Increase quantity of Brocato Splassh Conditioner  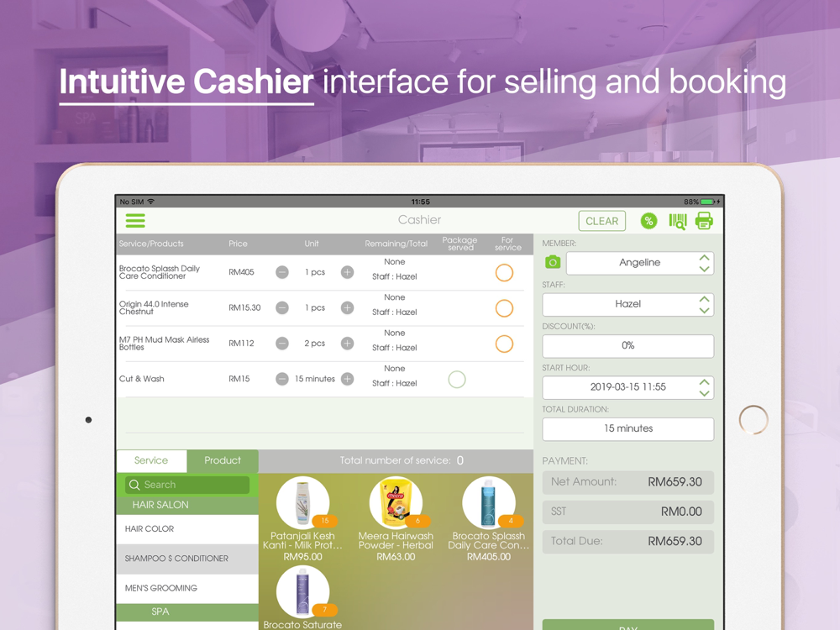(x=347, y=272)
